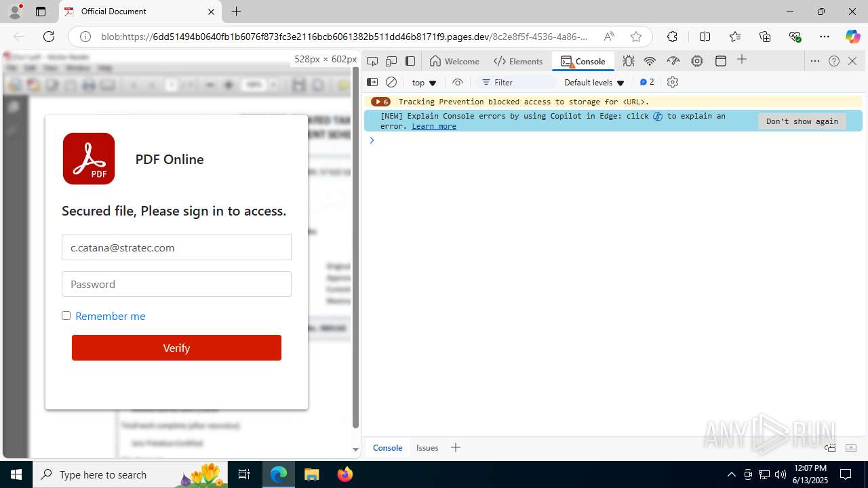
Task: Launch Firefox from the taskbar
Action: (345, 474)
